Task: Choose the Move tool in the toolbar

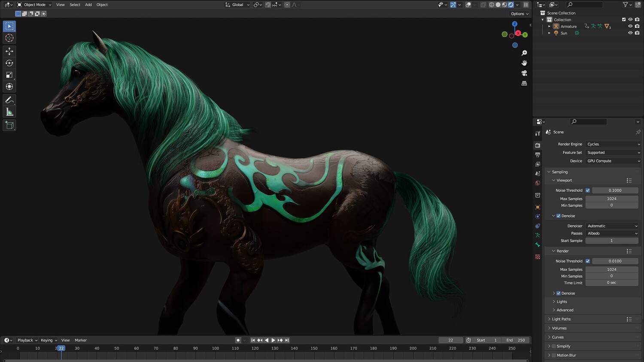Action: (x=9, y=51)
